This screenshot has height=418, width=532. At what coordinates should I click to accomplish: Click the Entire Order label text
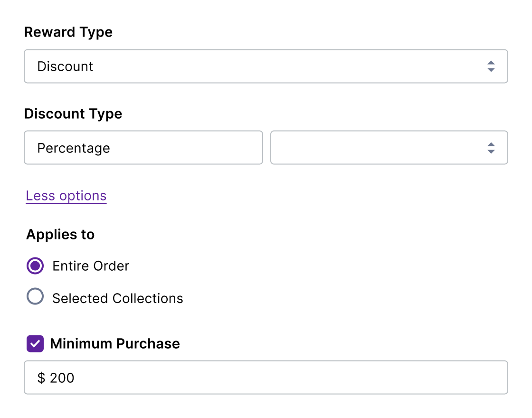coord(91,266)
